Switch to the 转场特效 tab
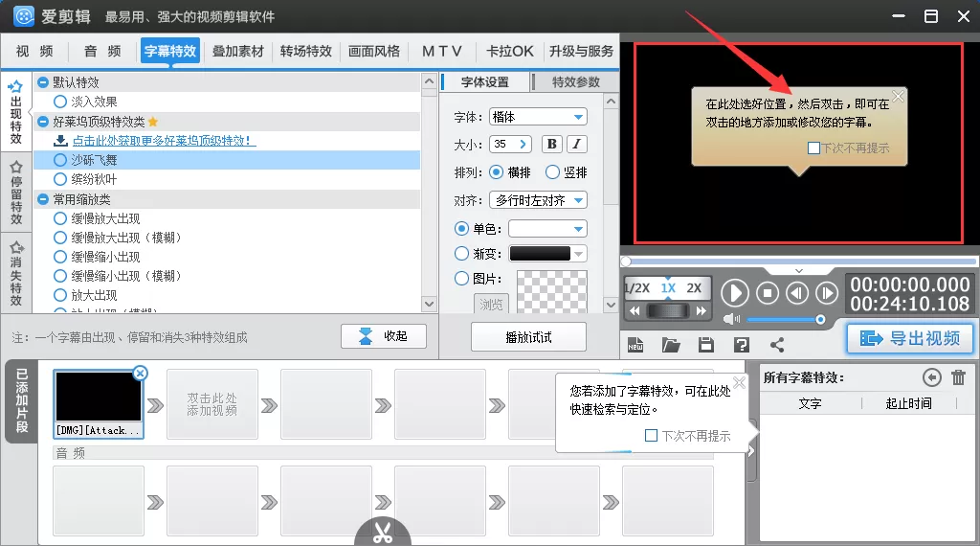Viewport: 980px width, 546px height. click(x=305, y=52)
